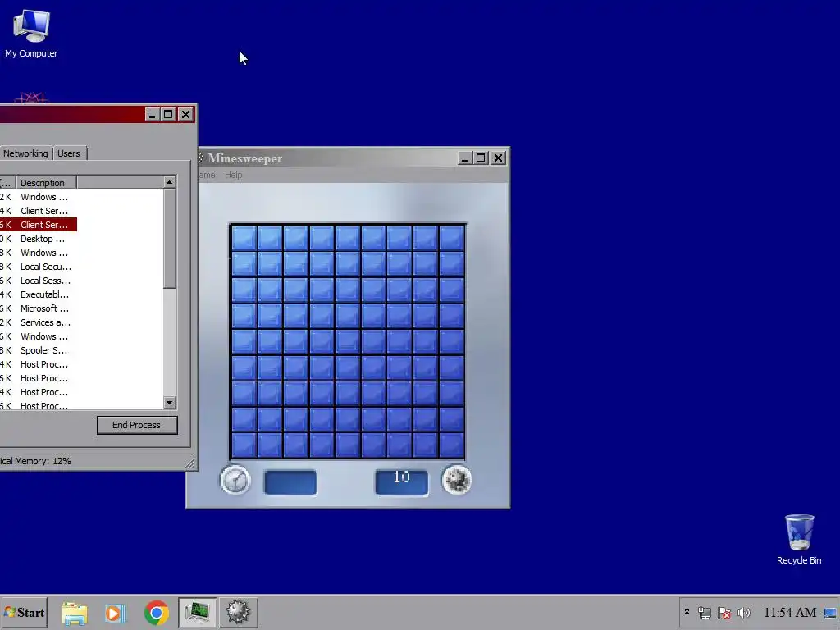Open the network tray icon

click(x=705, y=613)
